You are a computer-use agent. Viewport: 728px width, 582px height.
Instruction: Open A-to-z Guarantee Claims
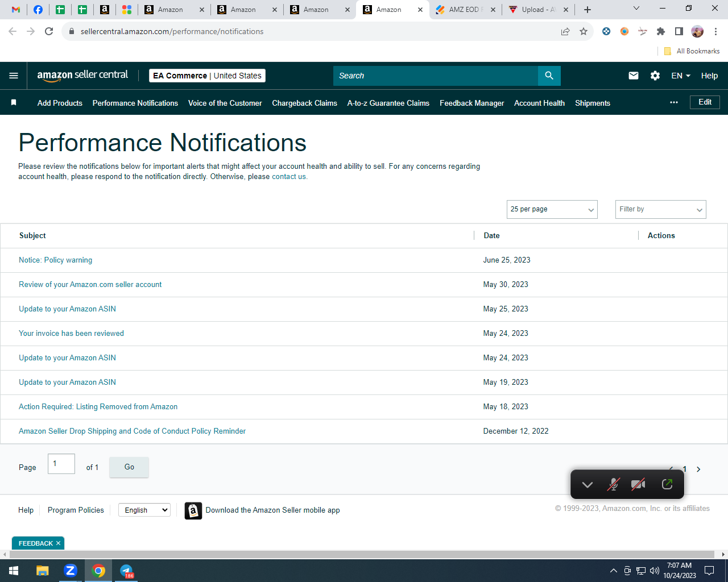coord(388,103)
